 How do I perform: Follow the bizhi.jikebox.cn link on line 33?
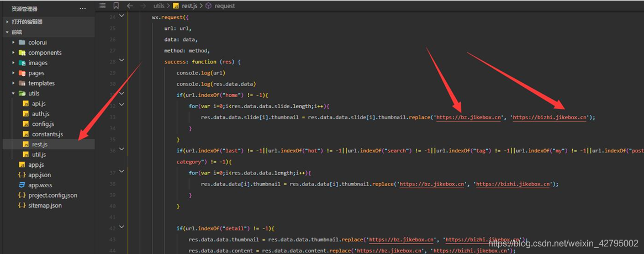click(x=550, y=118)
